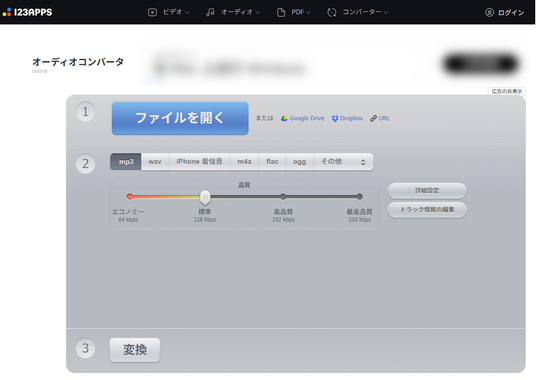Click the 最高品質 320 kbps label
Screen dimensions: 536x380
[360, 216]
